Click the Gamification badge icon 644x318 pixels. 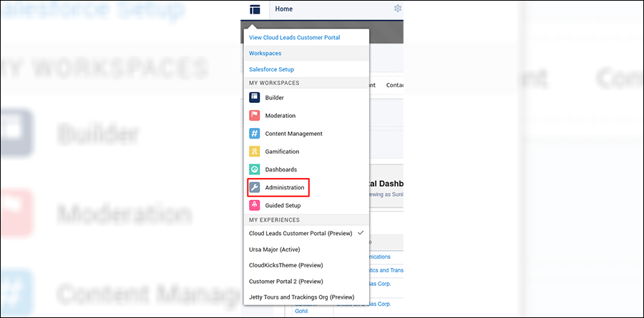click(254, 151)
